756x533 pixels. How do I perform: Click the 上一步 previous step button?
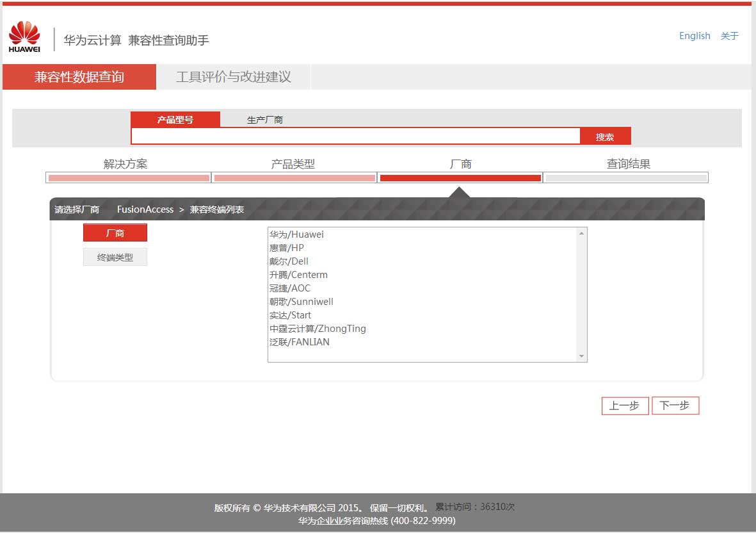pyautogui.click(x=625, y=406)
